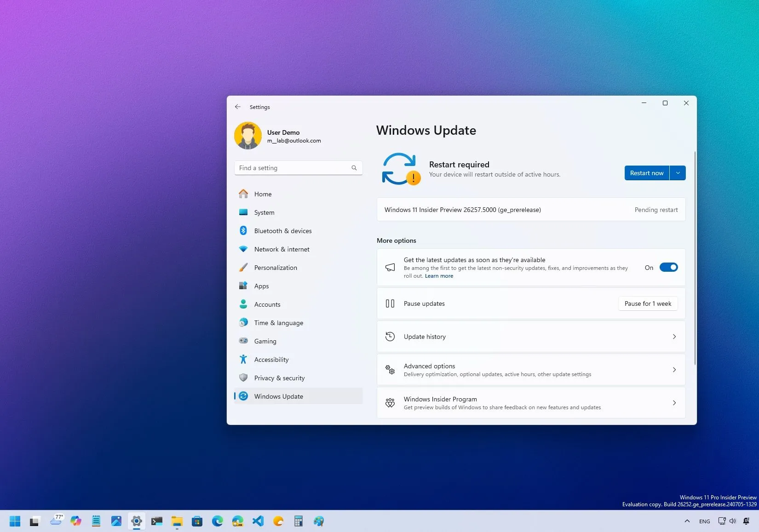Open Update history settings
Image resolution: width=759 pixels, height=532 pixels.
tap(530, 336)
